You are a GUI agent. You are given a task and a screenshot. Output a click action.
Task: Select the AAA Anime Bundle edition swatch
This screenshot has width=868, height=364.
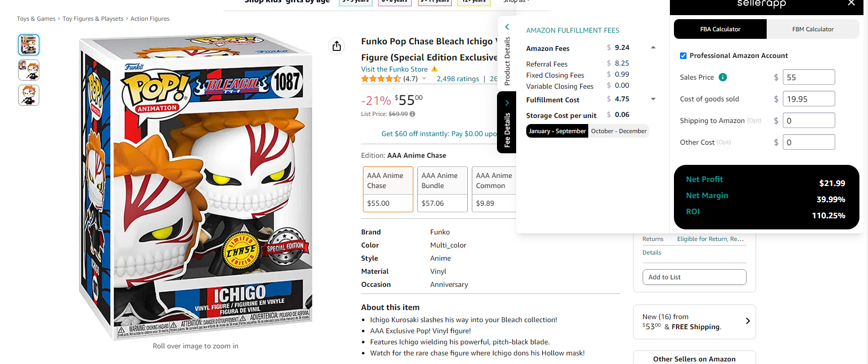click(442, 189)
